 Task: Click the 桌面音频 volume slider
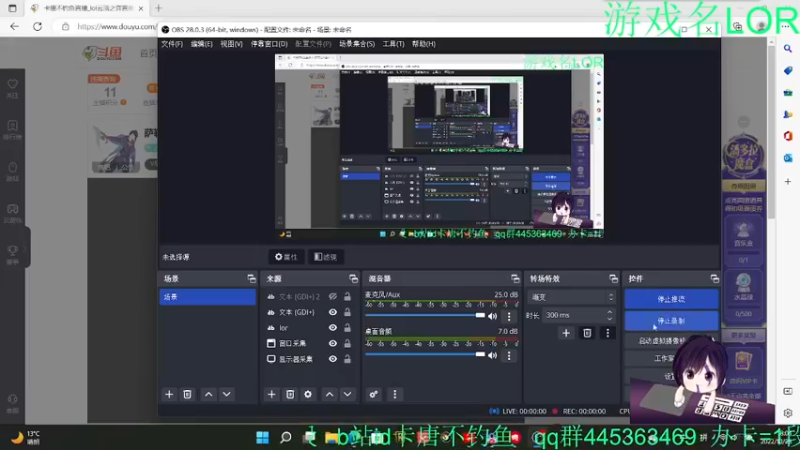424,355
